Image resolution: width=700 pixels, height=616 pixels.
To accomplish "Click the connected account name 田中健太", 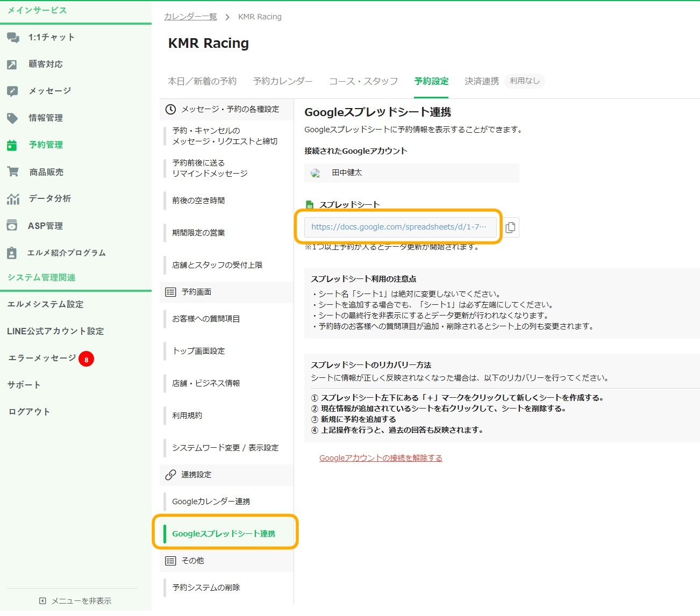I will (347, 173).
